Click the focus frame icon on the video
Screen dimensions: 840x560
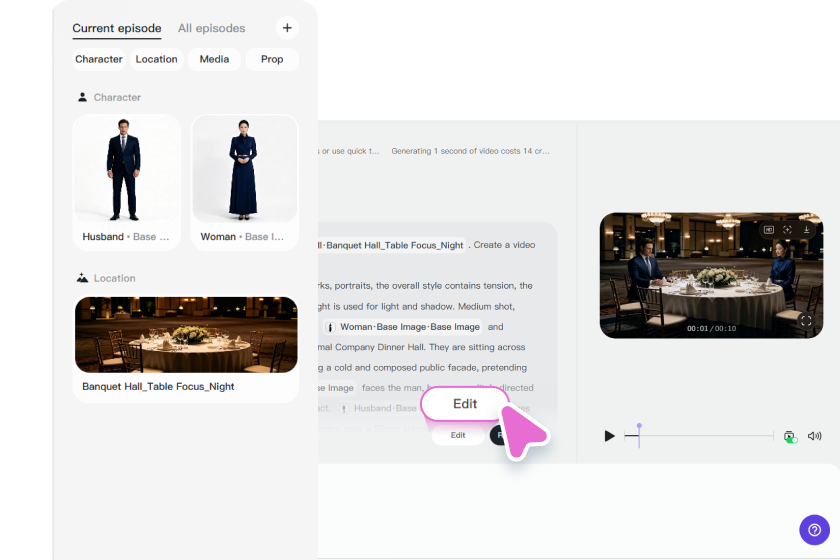[787, 230]
